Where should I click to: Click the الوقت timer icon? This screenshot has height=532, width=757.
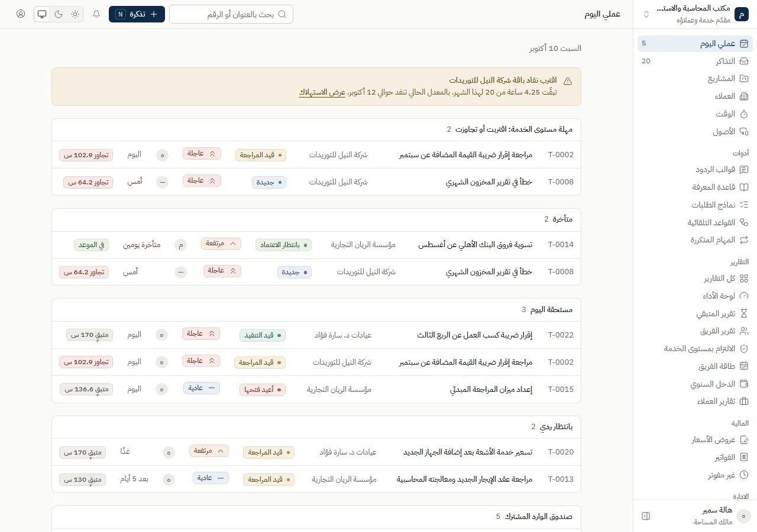click(744, 114)
